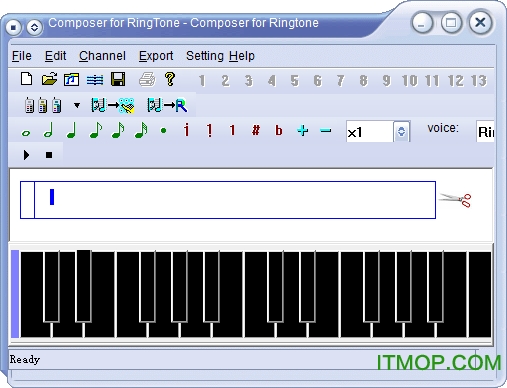The height and width of the screenshot is (388, 507).
Task: Select the plain middle octave '1' symbol
Action: pos(232,130)
